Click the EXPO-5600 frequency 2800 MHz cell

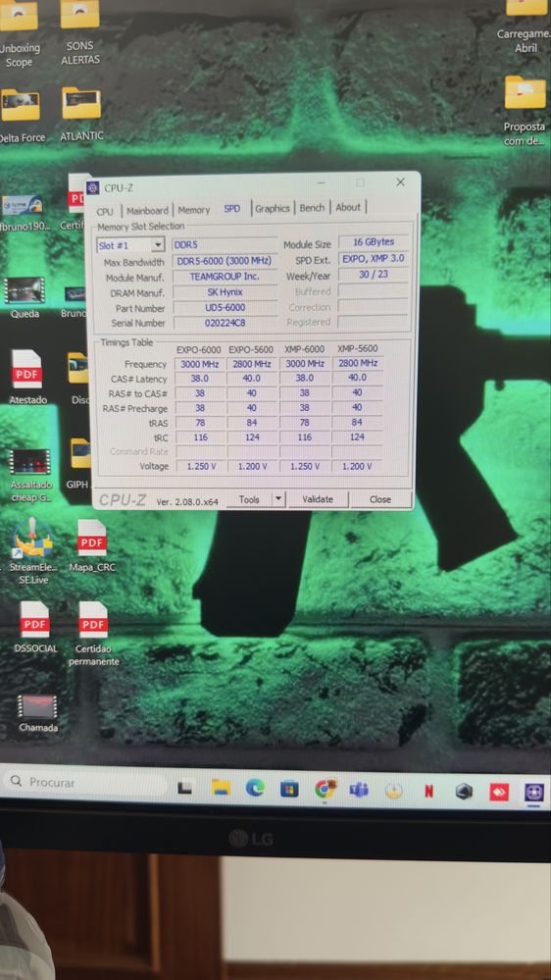coord(252,363)
